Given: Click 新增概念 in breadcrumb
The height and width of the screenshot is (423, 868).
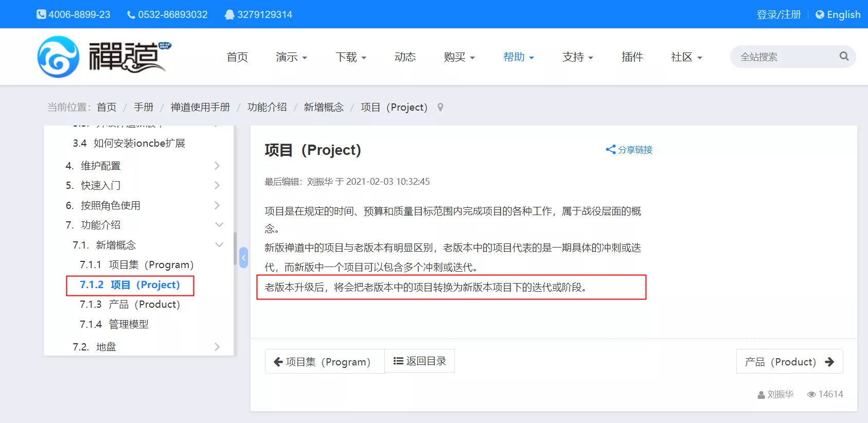Looking at the screenshot, I should pyautogui.click(x=324, y=107).
